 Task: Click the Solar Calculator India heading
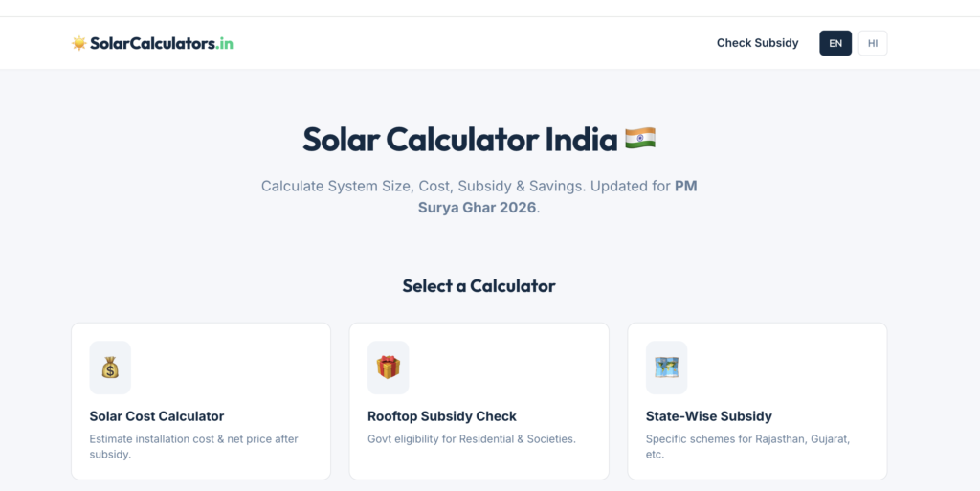pos(459,140)
